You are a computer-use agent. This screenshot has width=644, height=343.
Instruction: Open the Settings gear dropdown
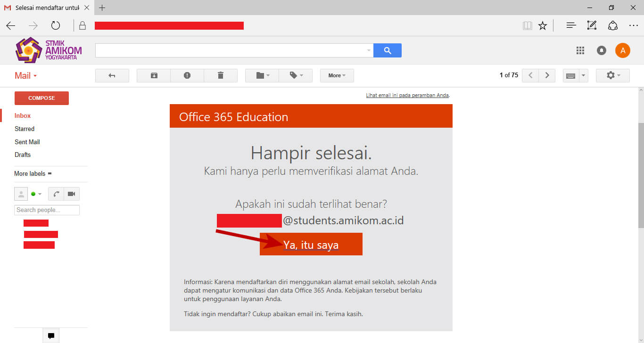pyautogui.click(x=613, y=75)
